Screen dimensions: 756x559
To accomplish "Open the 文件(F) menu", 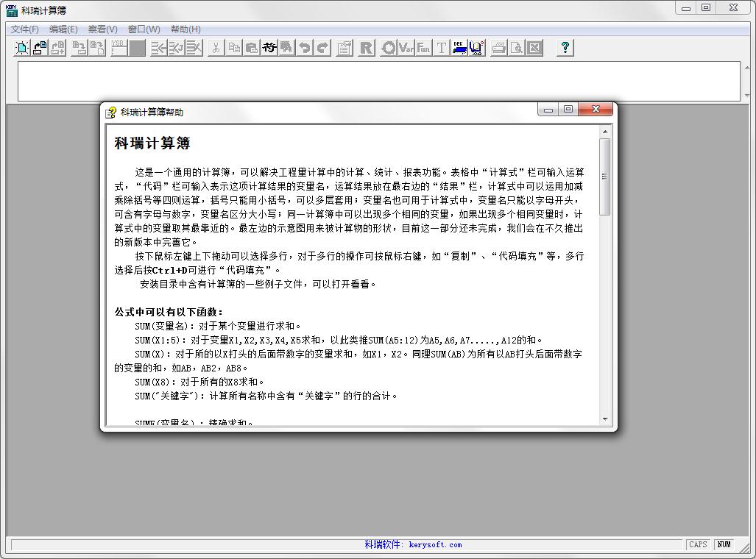I will point(24,29).
